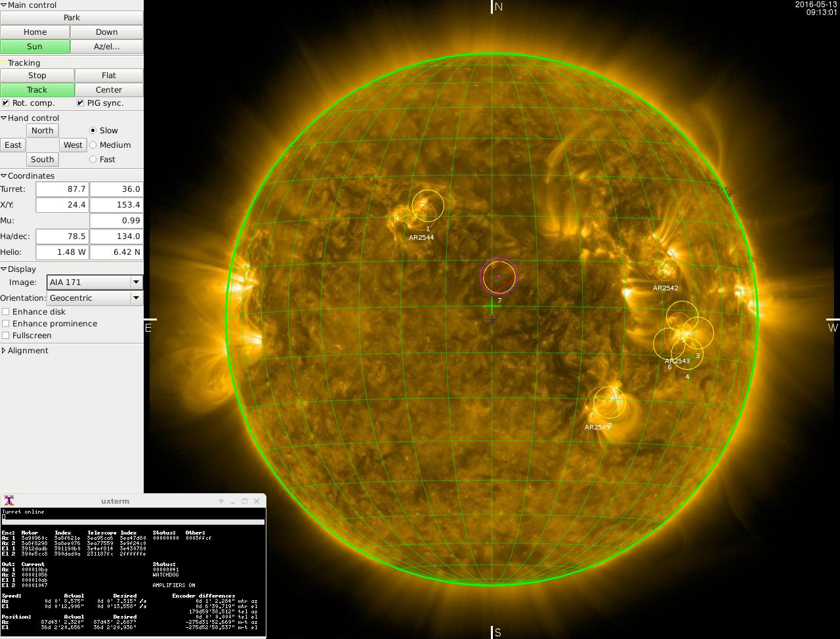840x639 pixels.
Task: Expand the Alignment section
Action: click(x=4, y=351)
